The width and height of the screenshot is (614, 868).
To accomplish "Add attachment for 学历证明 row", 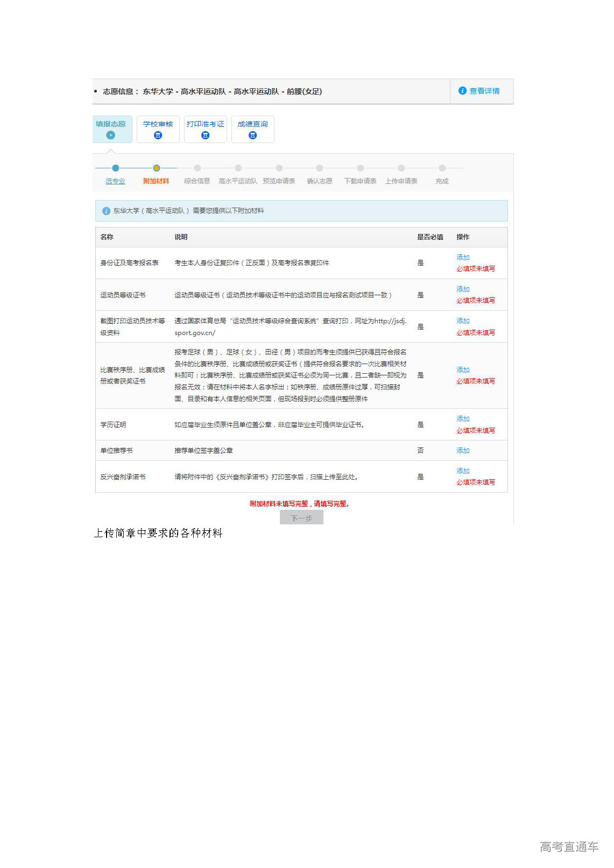I will pos(463,419).
